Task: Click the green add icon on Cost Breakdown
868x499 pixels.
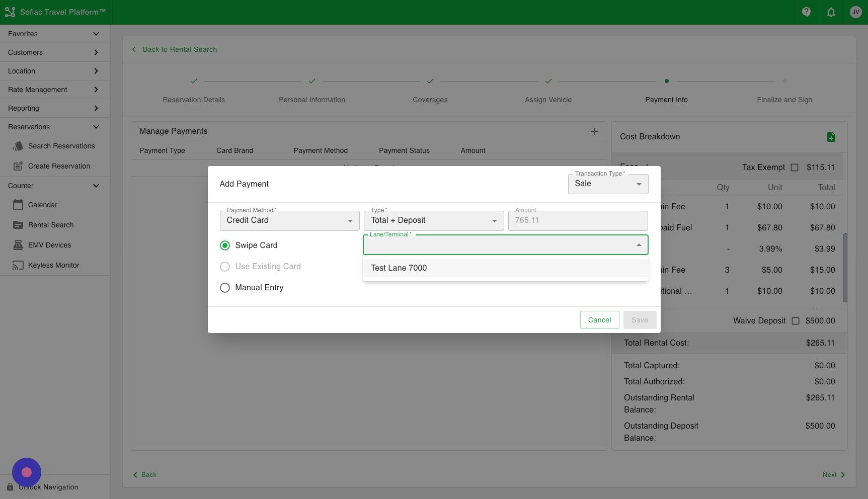Action: pos(831,136)
